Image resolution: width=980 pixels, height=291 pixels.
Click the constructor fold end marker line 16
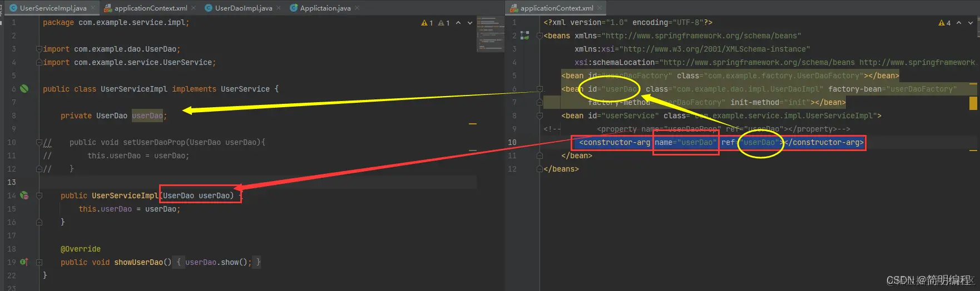[39, 222]
